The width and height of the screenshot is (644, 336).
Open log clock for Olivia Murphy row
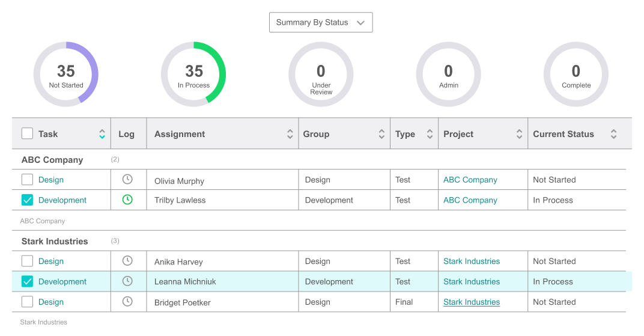pyautogui.click(x=127, y=179)
